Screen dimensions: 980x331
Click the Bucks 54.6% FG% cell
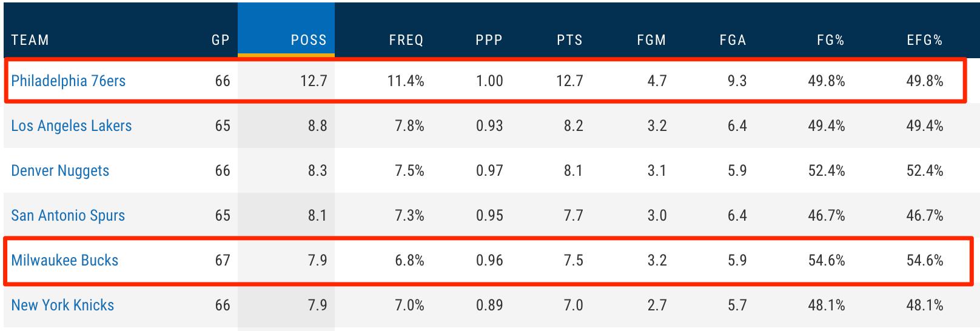(826, 260)
